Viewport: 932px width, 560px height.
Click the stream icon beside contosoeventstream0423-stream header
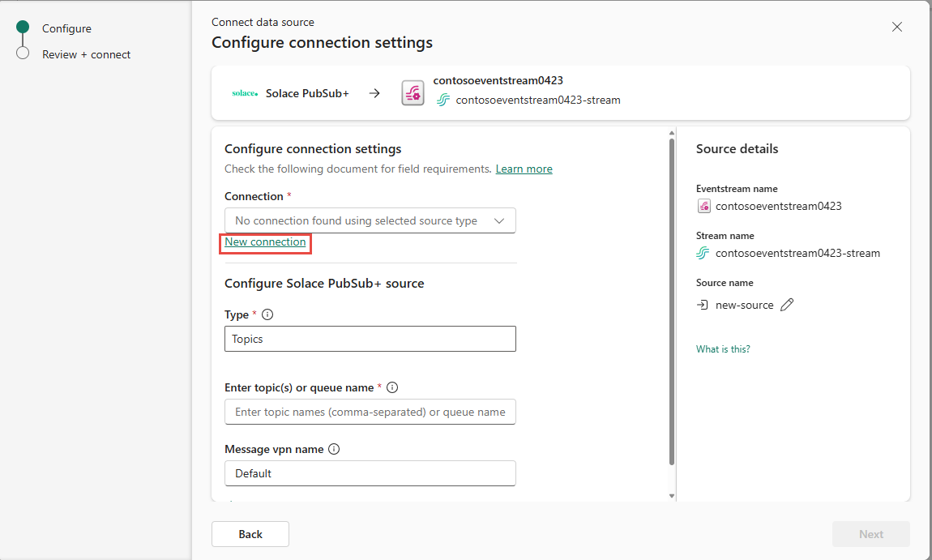point(442,100)
